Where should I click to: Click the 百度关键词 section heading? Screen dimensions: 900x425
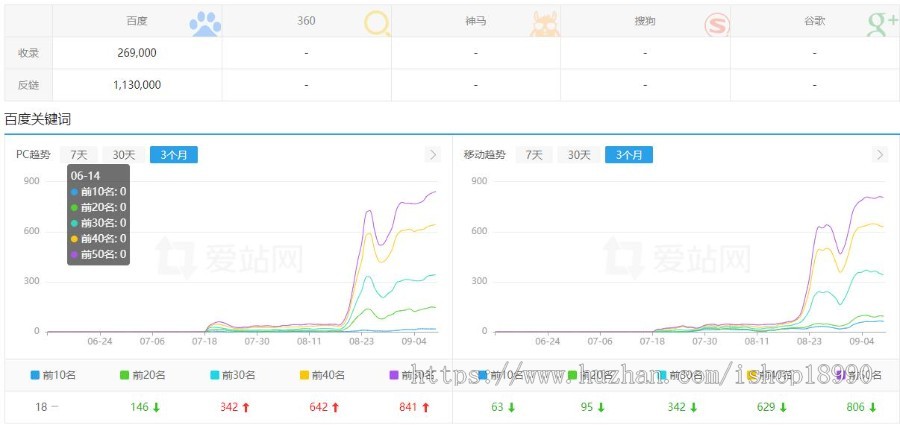pyautogui.click(x=37, y=119)
